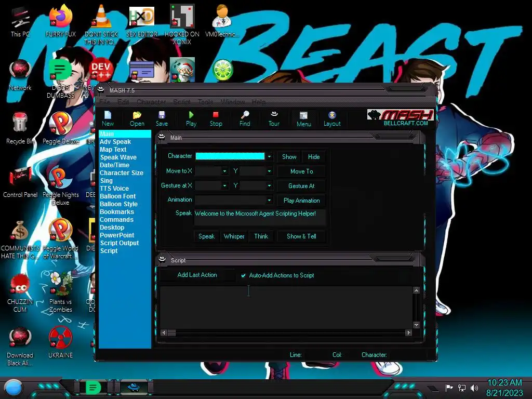Open the File menu
The image size is (532, 399).
click(x=105, y=102)
